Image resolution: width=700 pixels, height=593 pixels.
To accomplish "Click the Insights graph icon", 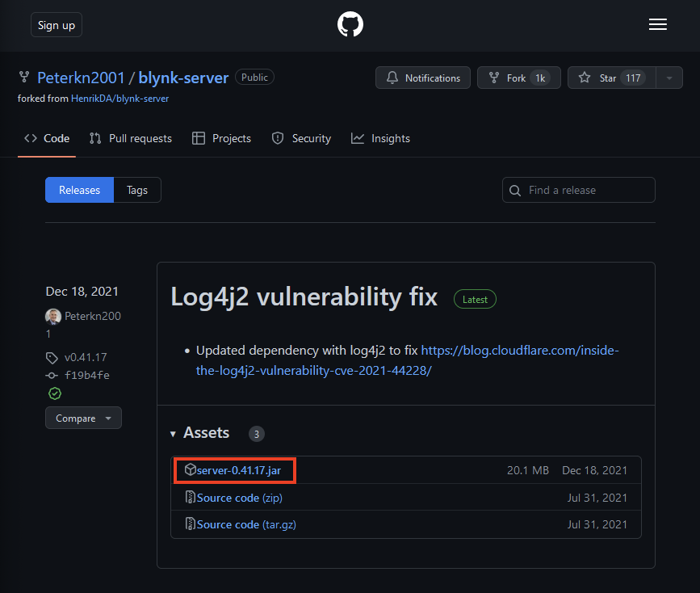I will point(358,138).
